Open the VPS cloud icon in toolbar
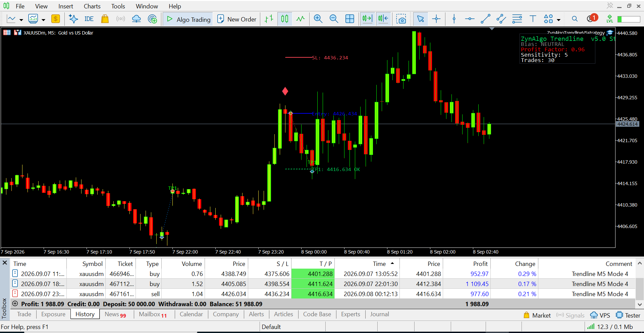Image resolution: width=644 pixels, height=333 pixels. [x=136, y=19]
